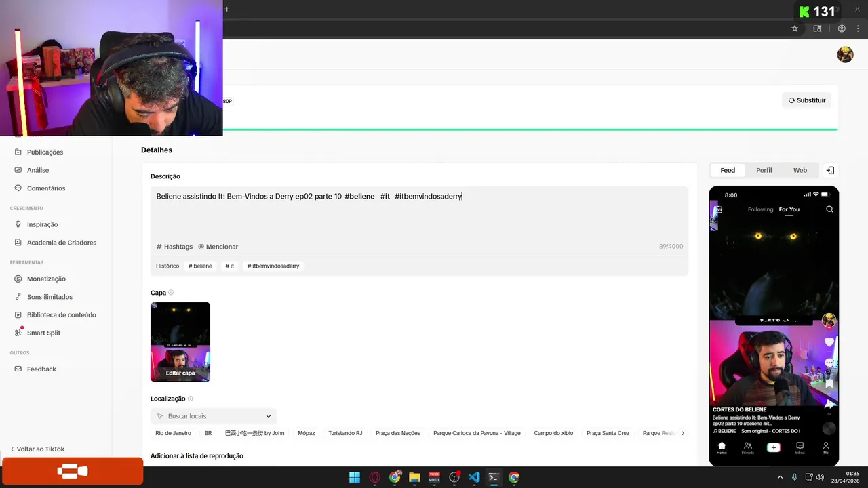This screenshot has width=868, height=488.
Task: Click the Home icon in preview navbar
Action: (722, 447)
